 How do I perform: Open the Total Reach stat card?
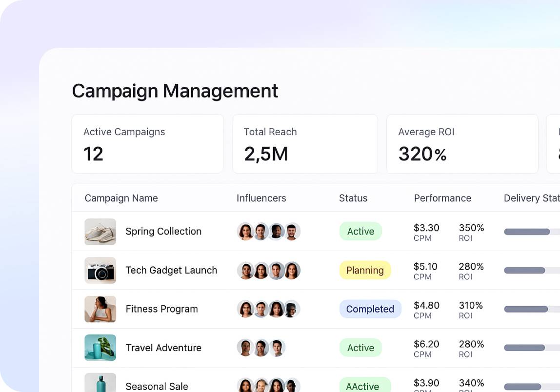(x=305, y=144)
